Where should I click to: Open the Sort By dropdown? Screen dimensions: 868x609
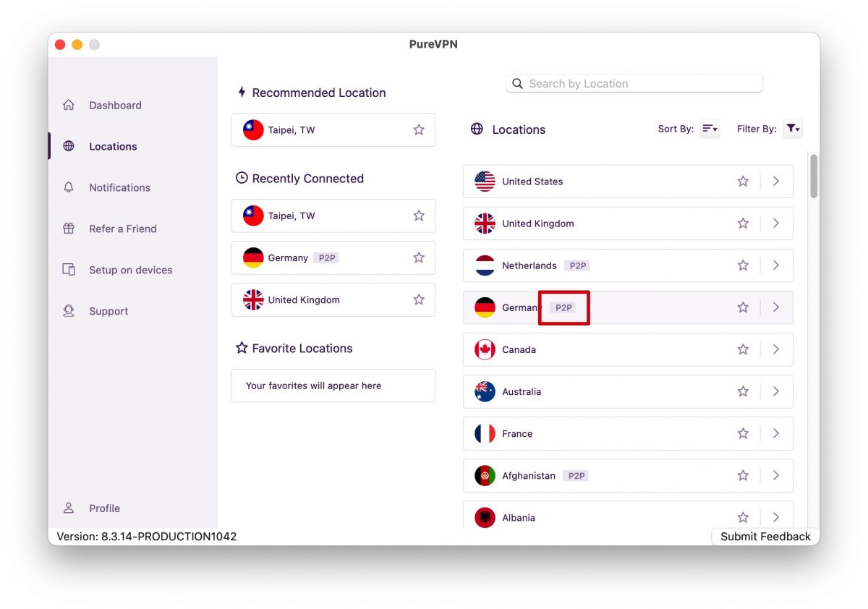pos(710,129)
